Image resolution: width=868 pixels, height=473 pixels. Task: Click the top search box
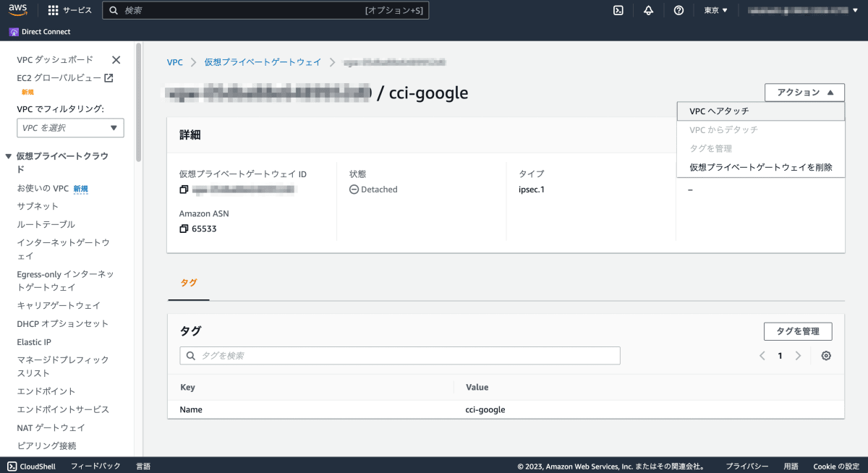click(265, 10)
